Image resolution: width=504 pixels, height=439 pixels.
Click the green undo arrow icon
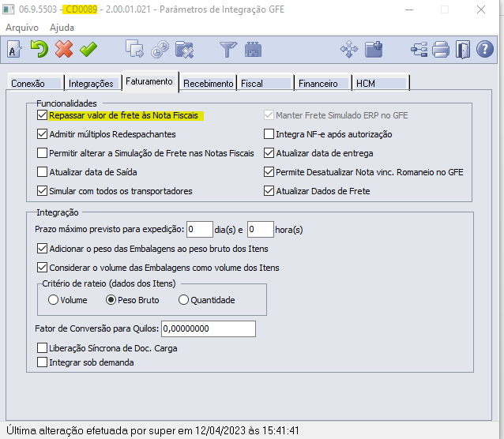click(39, 50)
